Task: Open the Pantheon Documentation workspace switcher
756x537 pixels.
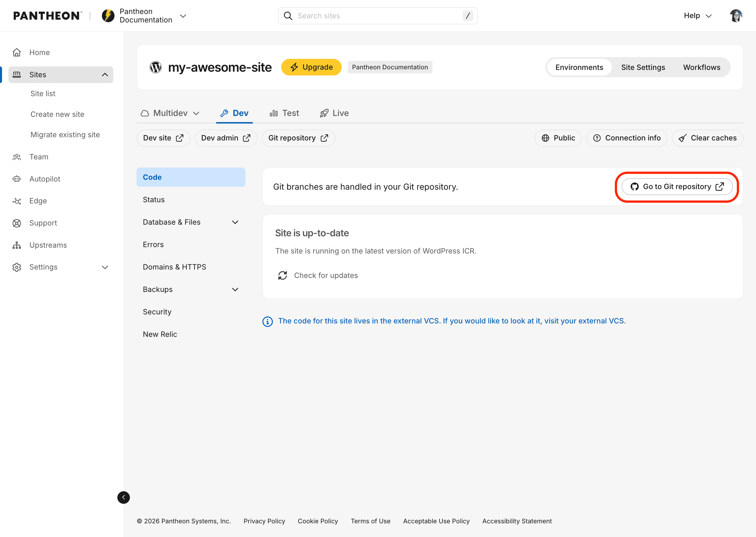Action: tap(144, 15)
